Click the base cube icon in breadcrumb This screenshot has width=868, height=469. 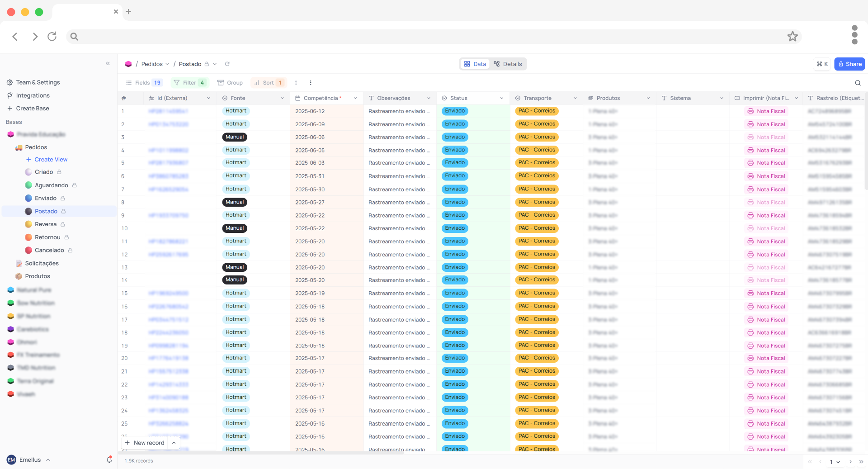coord(128,64)
